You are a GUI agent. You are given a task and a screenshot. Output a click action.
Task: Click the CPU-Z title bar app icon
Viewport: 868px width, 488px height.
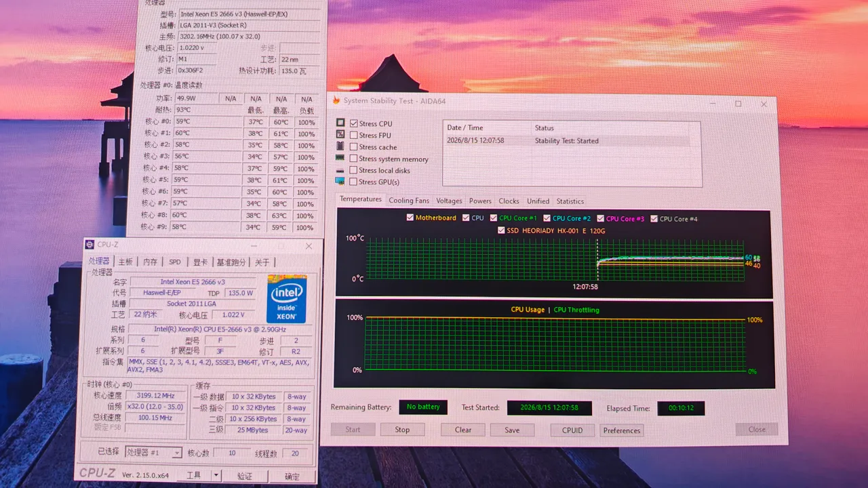click(x=90, y=244)
